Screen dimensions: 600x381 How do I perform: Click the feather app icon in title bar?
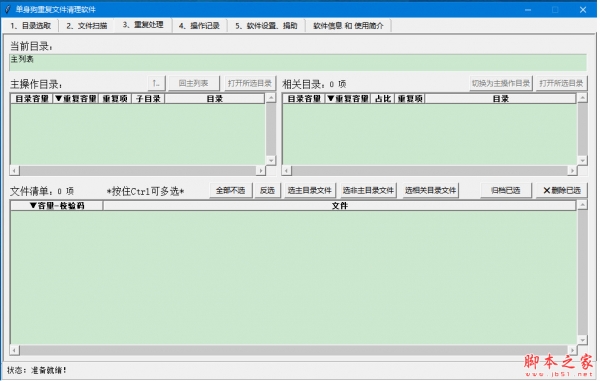[7, 9]
